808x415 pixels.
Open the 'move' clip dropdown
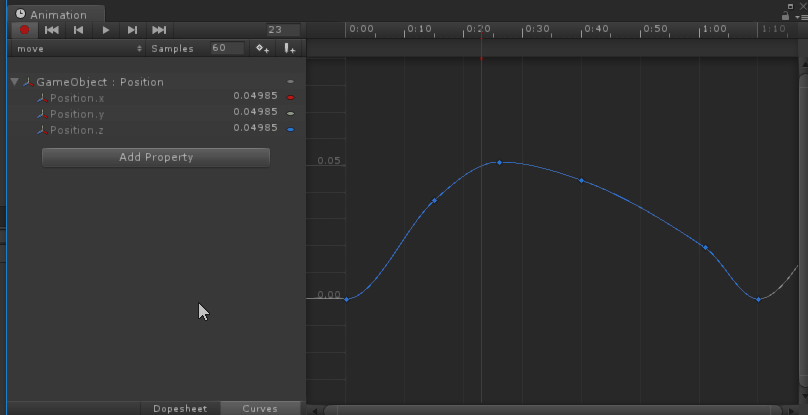pos(79,49)
